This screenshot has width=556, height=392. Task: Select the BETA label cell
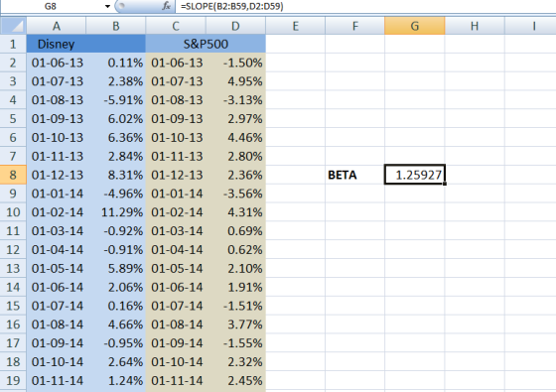pos(355,175)
